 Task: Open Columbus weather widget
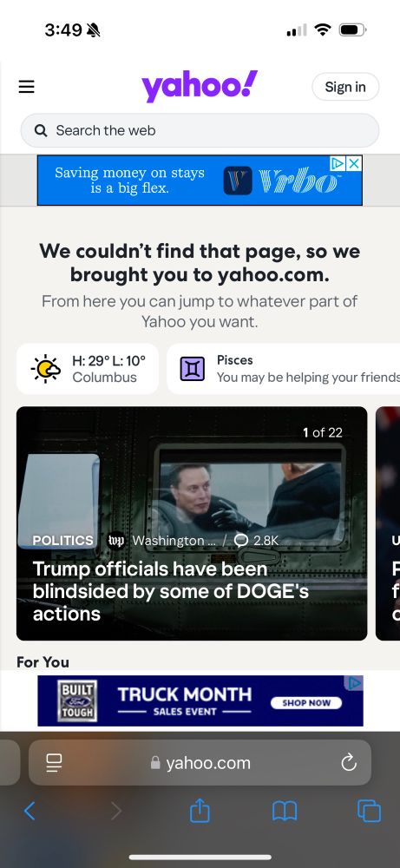88,369
